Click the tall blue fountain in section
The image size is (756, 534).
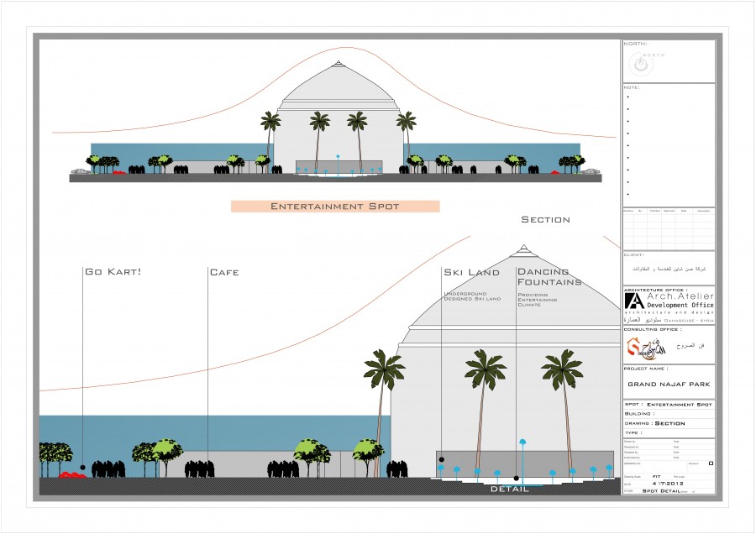pyautogui.click(x=522, y=442)
